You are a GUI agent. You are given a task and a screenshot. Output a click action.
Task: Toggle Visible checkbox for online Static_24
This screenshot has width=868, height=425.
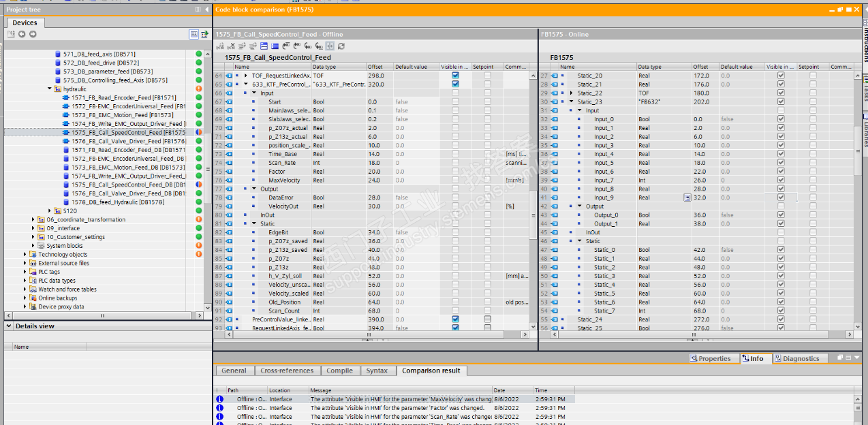[x=781, y=319]
